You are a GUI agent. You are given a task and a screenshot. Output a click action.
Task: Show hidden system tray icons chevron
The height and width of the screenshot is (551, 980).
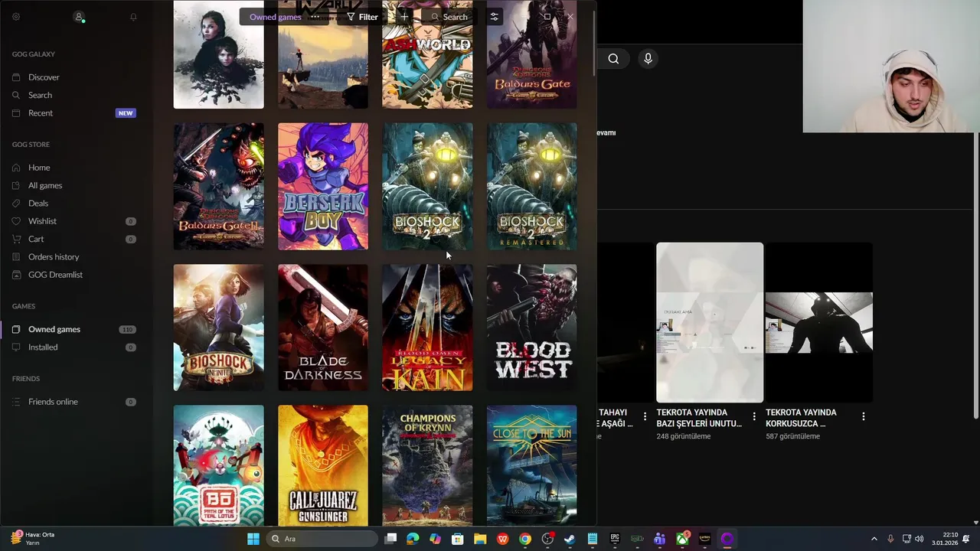[x=874, y=539]
